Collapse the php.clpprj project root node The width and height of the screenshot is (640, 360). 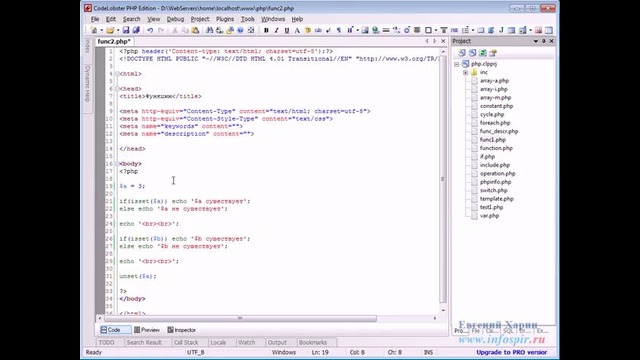click(x=457, y=64)
